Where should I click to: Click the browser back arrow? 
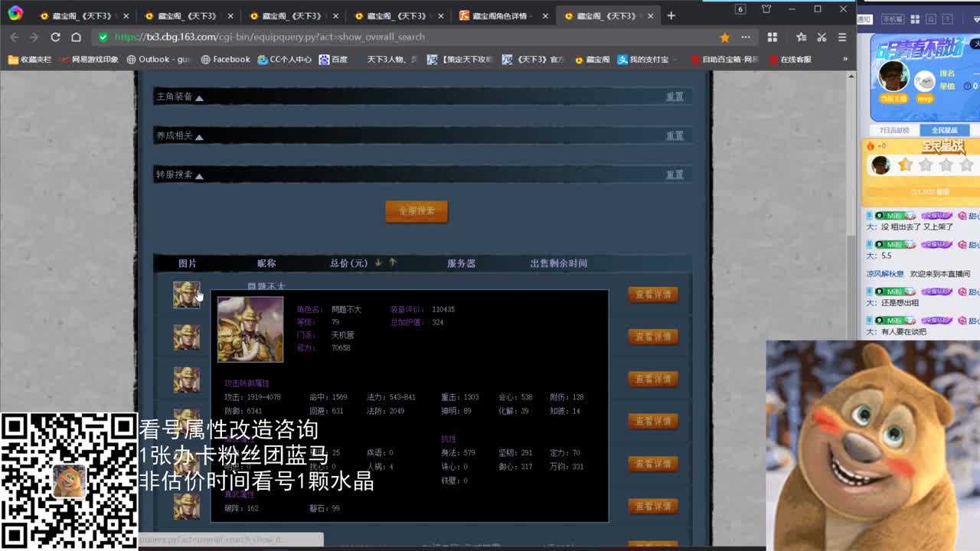[15, 36]
